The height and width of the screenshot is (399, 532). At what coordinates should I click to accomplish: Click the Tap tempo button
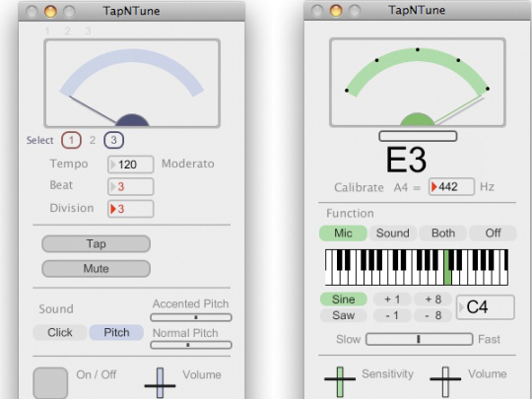pos(96,244)
